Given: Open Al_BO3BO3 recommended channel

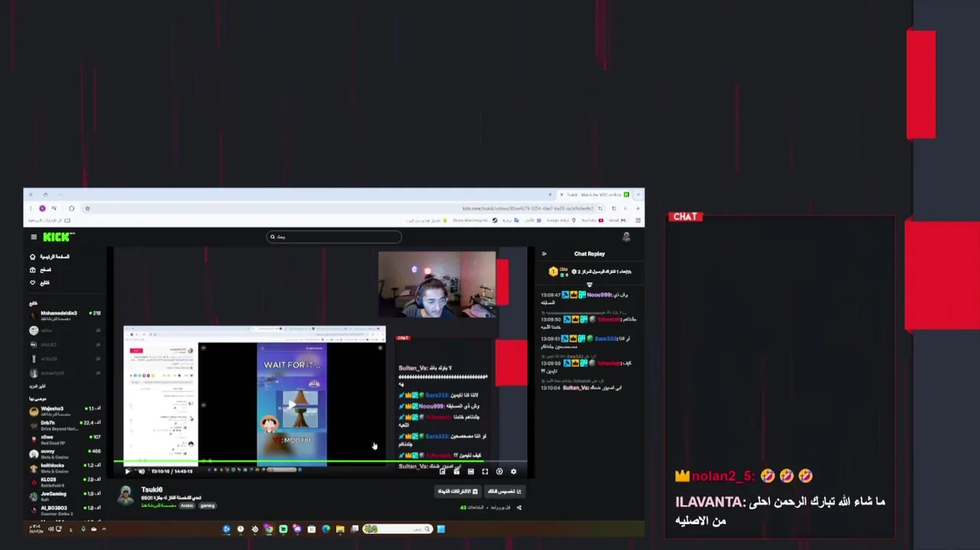Looking at the screenshot, I should [65, 510].
